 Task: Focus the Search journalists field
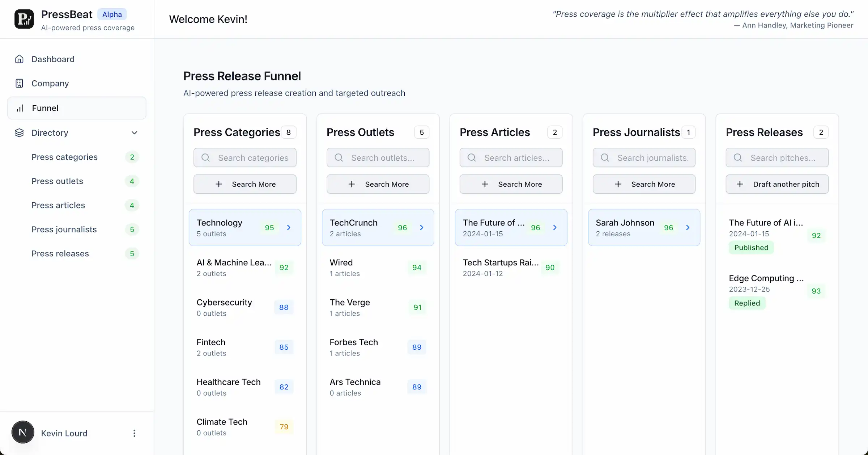[644, 158]
